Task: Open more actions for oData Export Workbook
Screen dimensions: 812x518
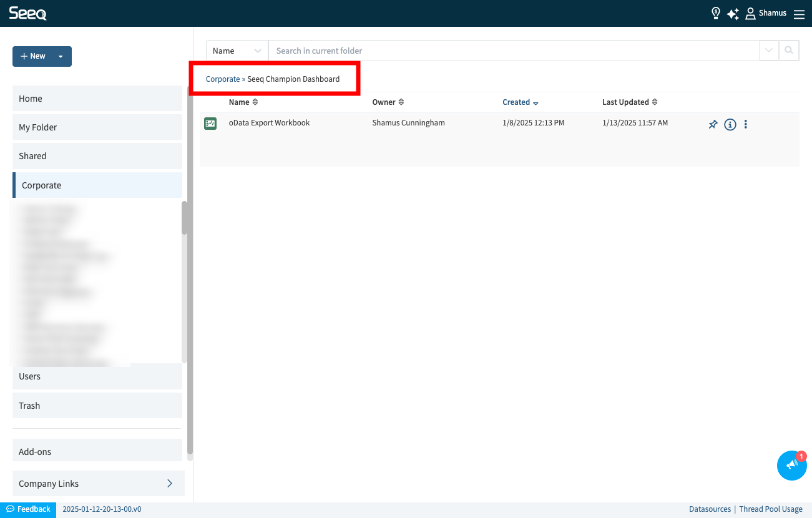Action: [745, 124]
